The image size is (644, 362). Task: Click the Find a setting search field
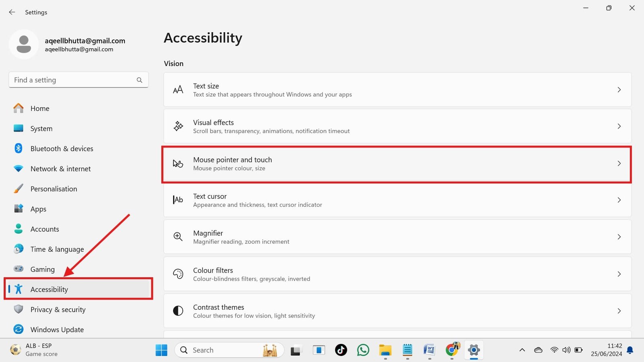[x=72, y=80]
